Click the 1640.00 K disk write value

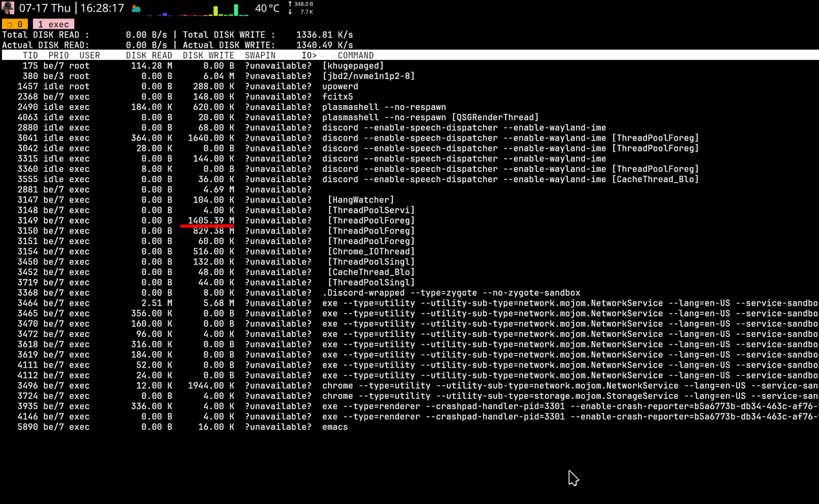[210, 138]
